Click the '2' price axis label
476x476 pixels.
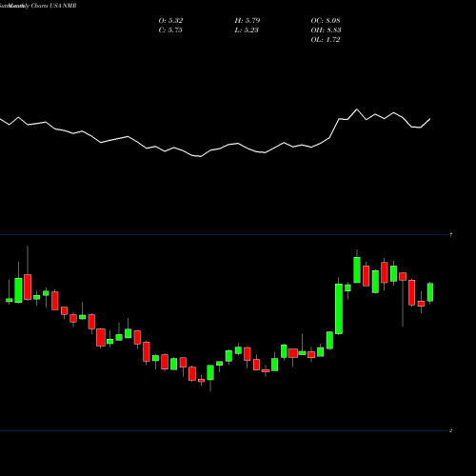[x=450, y=430]
